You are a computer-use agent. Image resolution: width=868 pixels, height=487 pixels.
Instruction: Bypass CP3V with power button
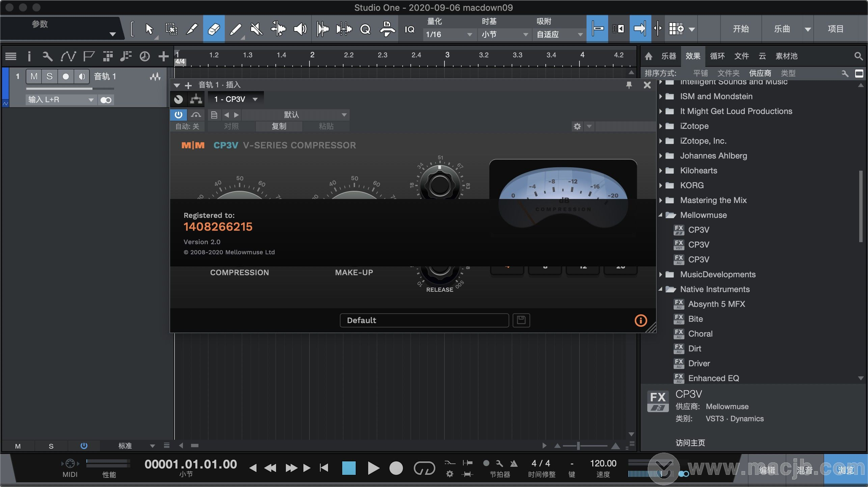point(179,115)
